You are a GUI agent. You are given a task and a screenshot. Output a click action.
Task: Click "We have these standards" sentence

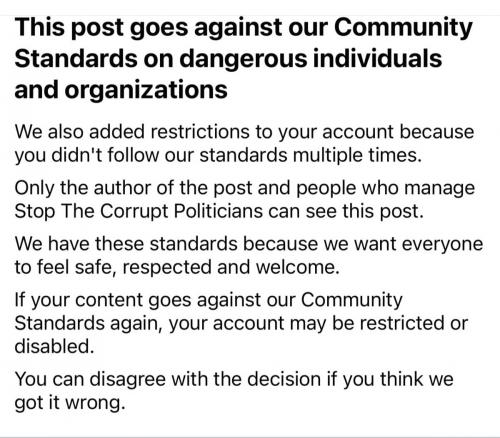[x=126, y=244]
